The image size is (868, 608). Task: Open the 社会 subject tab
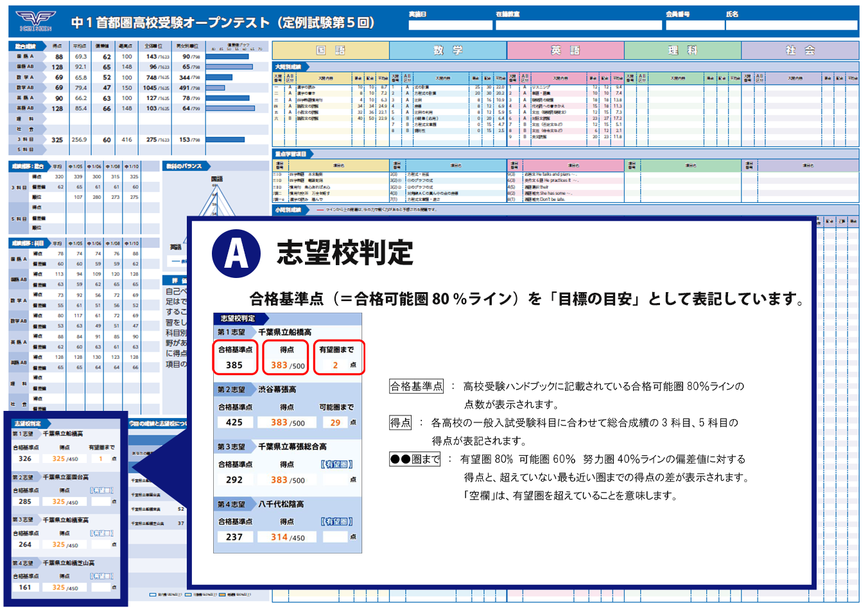tap(800, 50)
